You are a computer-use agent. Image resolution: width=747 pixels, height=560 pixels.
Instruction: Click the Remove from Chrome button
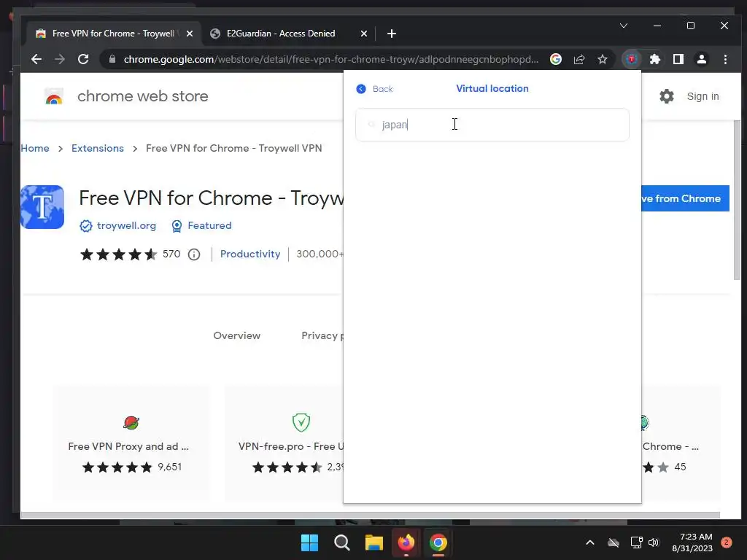coord(685,198)
